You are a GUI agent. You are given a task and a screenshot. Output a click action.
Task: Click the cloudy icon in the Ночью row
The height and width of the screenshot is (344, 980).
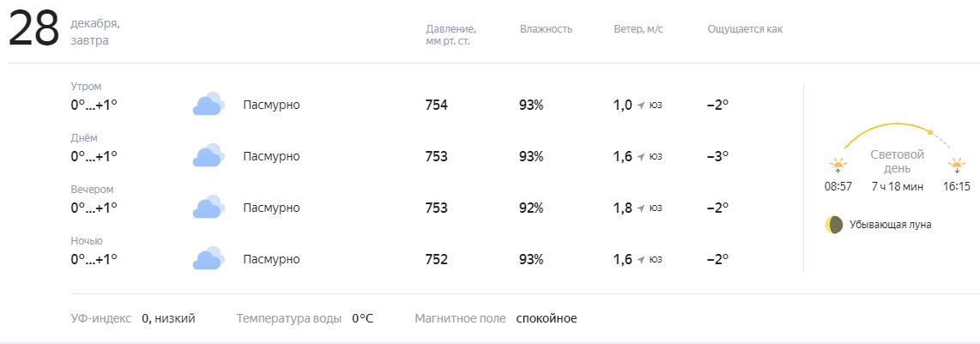coord(209,258)
